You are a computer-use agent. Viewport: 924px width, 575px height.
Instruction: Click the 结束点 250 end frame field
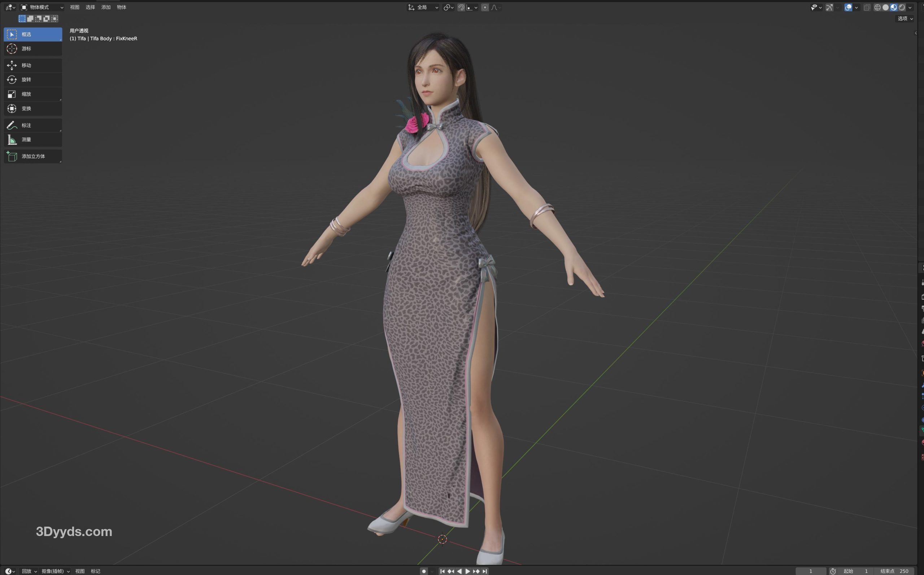coord(894,571)
